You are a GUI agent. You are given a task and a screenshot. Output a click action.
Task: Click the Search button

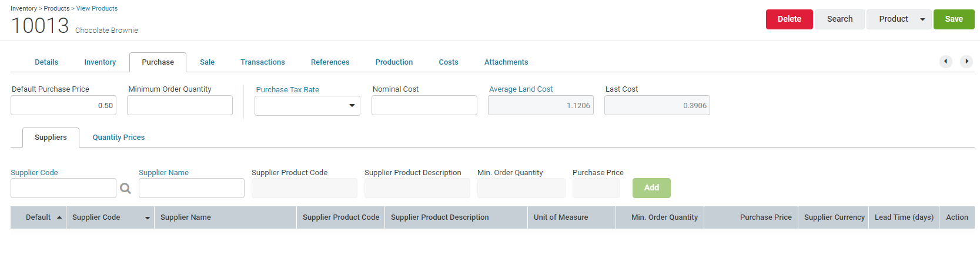[x=839, y=19]
